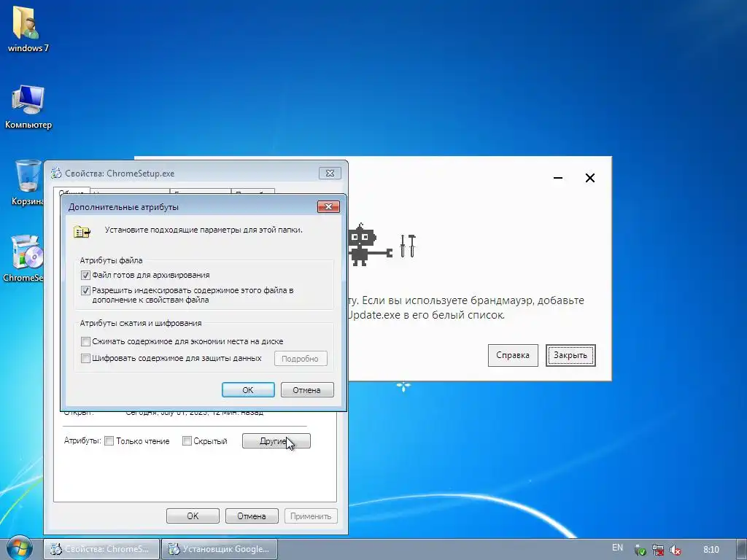Enable Сжимать содержимое для экономии места checkbox
The image size is (747, 560).
86,341
